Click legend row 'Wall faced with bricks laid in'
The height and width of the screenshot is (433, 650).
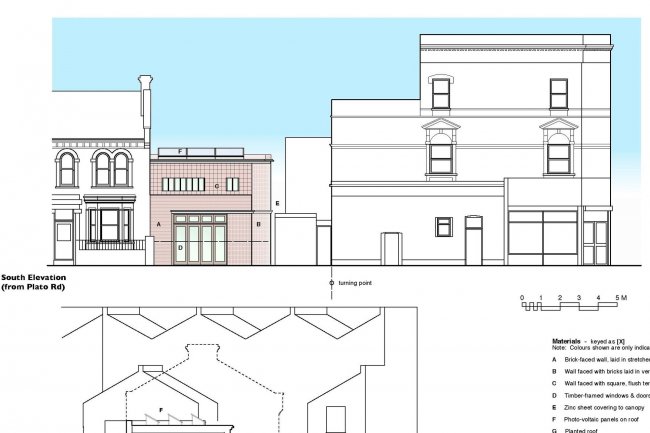[x=601, y=372]
